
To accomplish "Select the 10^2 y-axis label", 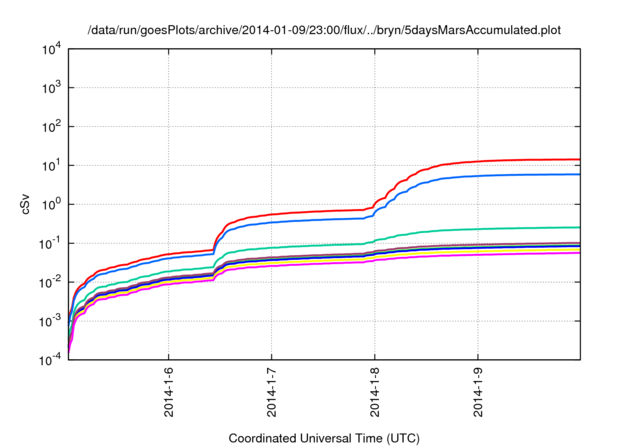I will tap(52, 126).
